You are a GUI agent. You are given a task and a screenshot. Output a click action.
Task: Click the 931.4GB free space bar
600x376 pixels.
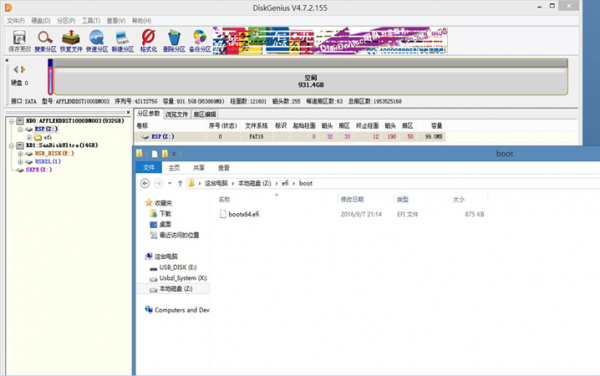click(311, 77)
